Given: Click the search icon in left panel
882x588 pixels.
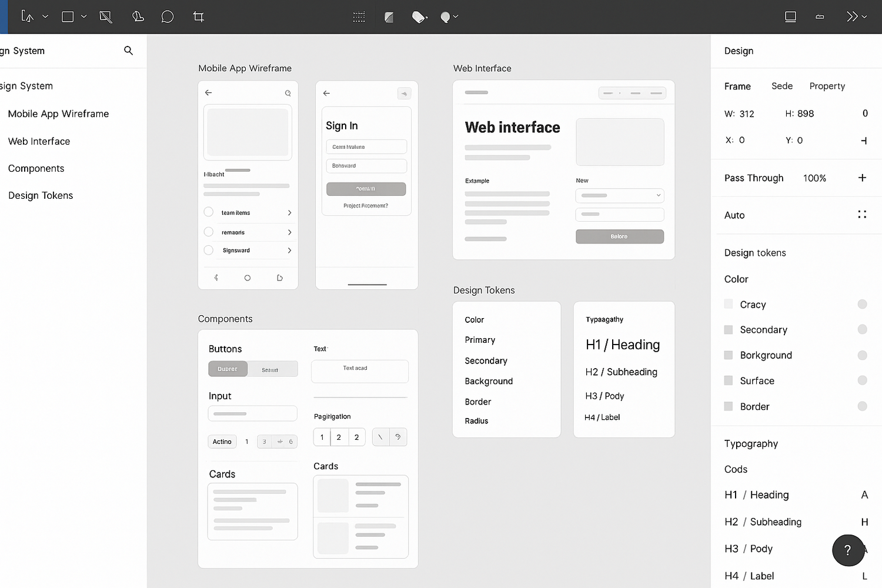Looking at the screenshot, I should (x=128, y=51).
